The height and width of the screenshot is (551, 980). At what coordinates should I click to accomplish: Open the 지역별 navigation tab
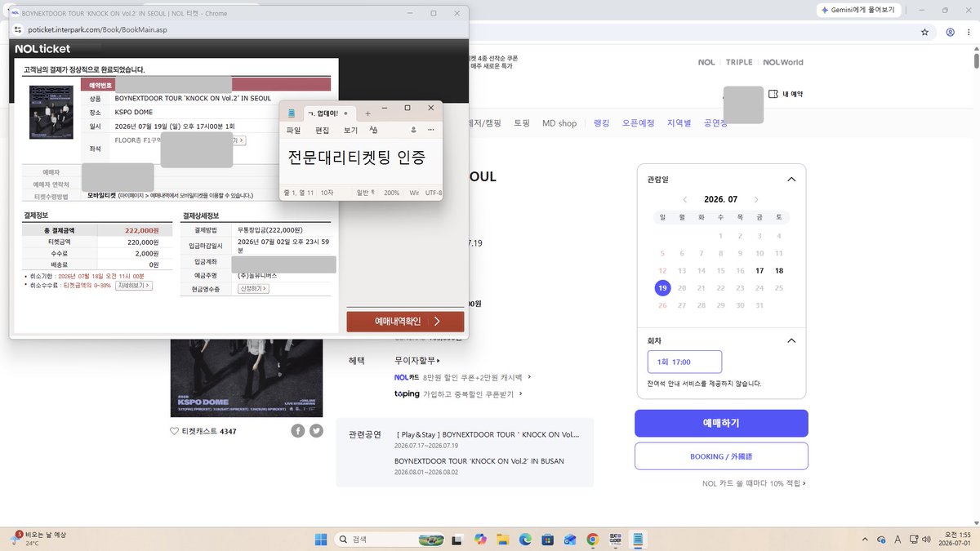click(x=679, y=123)
